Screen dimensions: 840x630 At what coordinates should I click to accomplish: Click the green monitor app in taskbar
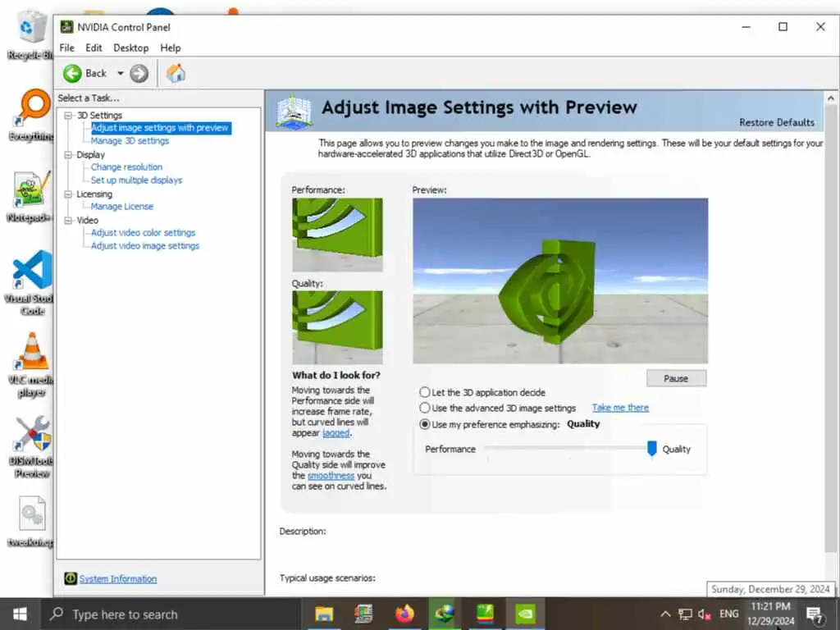click(485, 614)
